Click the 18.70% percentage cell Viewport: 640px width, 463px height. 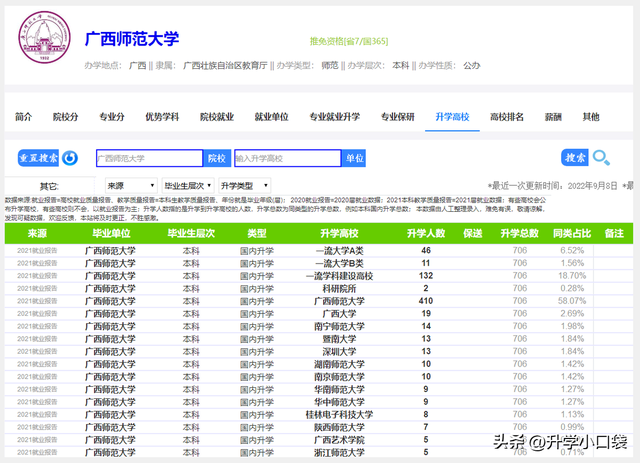click(x=572, y=276)
